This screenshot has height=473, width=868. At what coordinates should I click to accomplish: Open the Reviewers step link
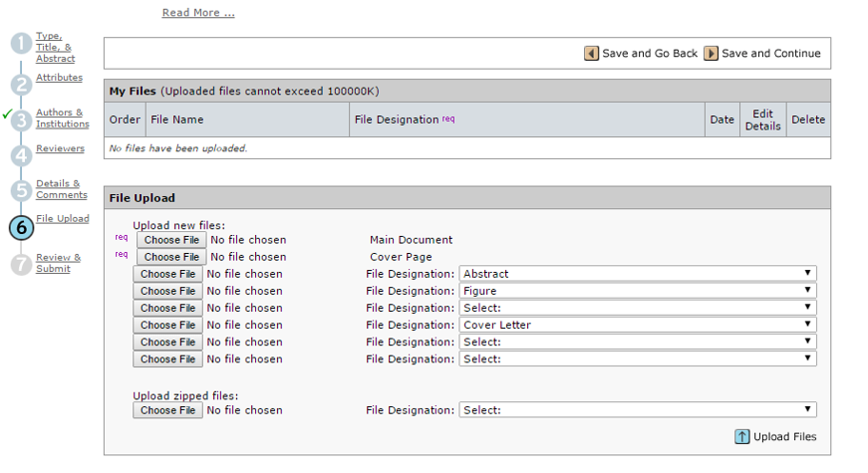(x=60, y=148)
